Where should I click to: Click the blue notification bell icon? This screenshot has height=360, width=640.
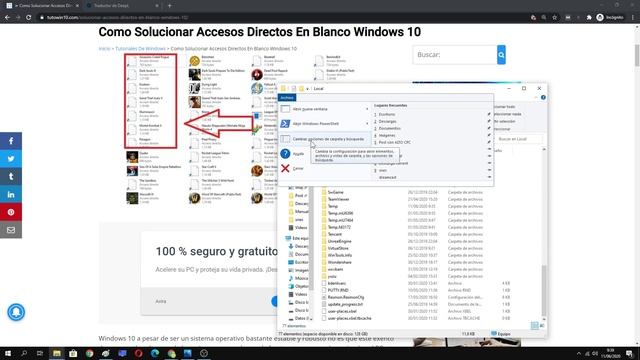(x=16, y=312)
